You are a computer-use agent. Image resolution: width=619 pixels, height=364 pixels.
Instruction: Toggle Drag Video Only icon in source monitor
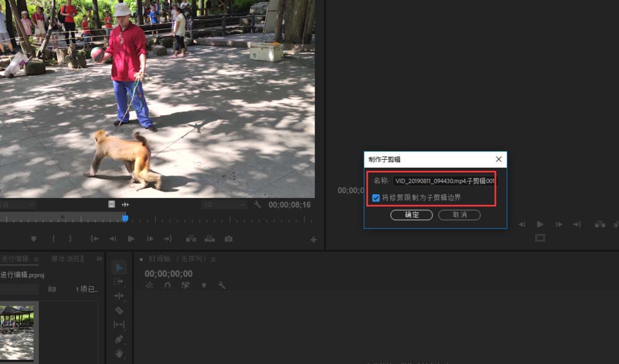[111, 204]
